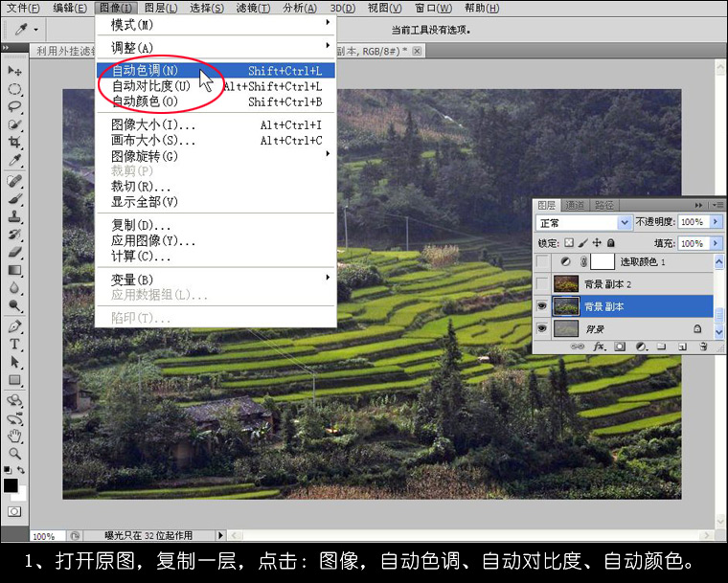The image size is (728, 583).
Task: Select the Quick Selection tool
Action: pos(14,124)
